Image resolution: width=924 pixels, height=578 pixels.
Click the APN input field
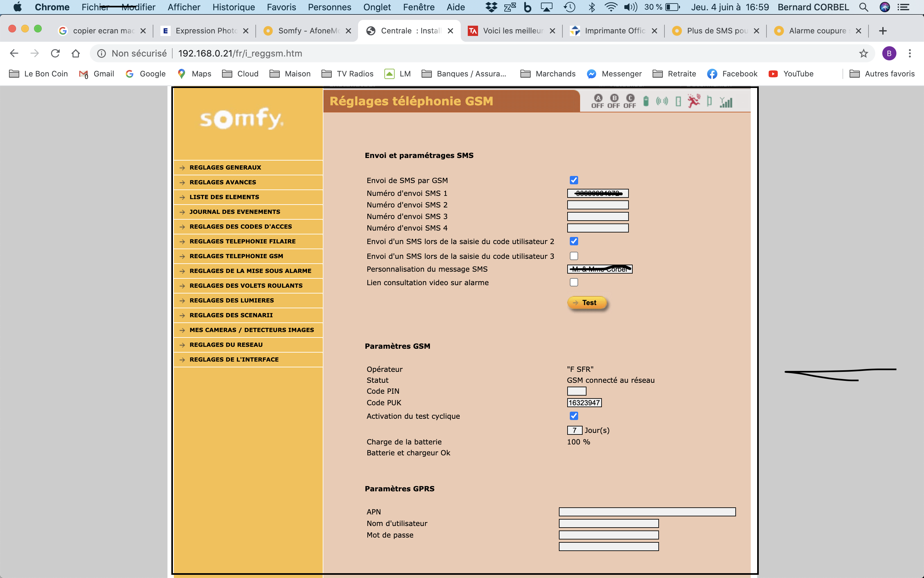647,512
